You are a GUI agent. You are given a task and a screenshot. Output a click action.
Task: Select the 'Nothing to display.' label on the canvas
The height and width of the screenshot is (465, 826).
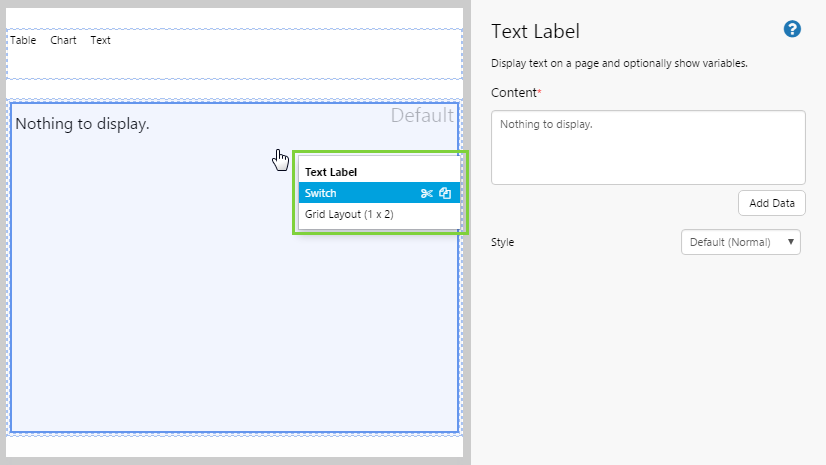pos(82,124)
